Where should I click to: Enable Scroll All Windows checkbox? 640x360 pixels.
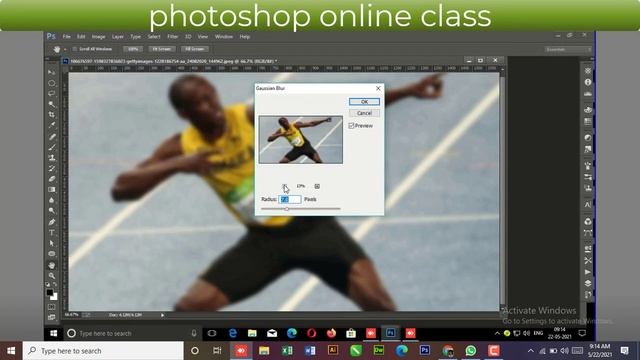[x=75, y=49]
